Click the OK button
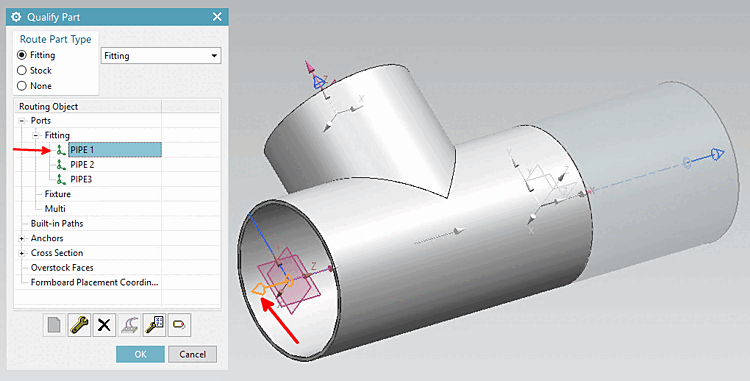The image size is (750, 381). (x=140, y=354)
